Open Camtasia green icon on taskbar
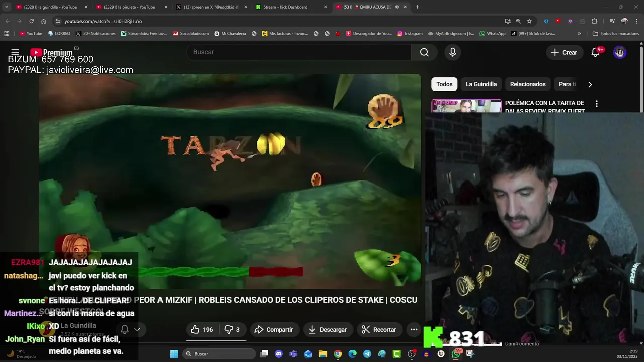The width and height of the screenshot is (644, 362). pos(397,354)
